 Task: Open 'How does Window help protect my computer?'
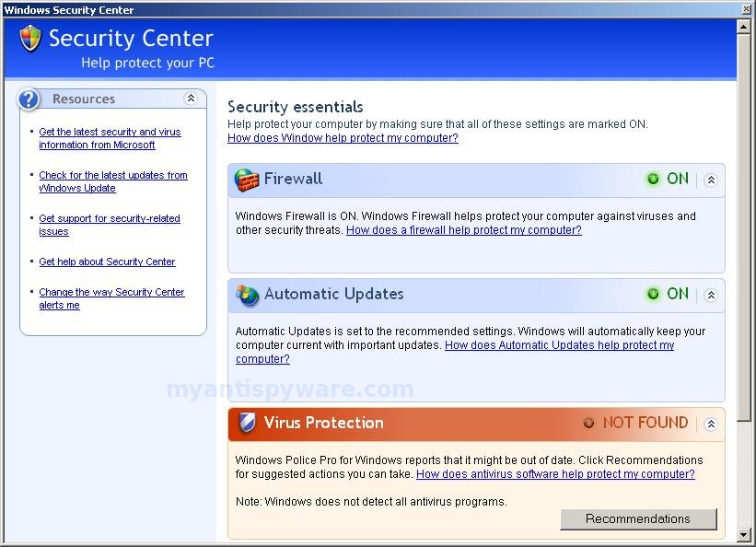click(x=343, y=138)
